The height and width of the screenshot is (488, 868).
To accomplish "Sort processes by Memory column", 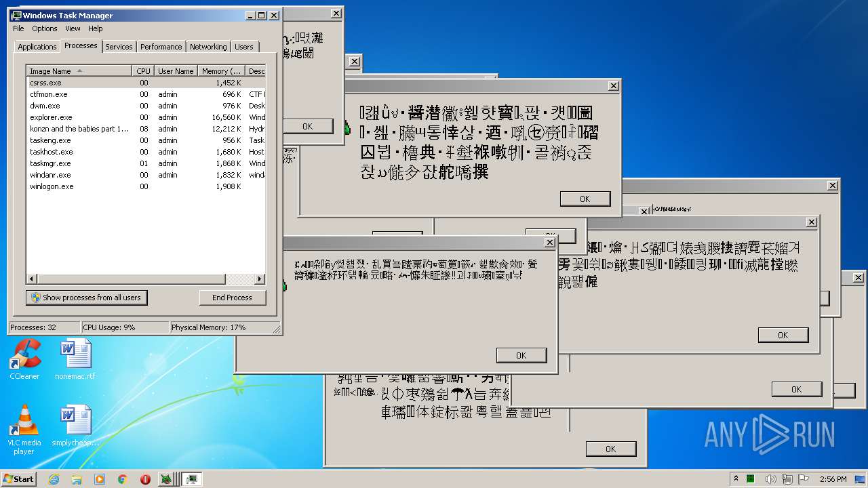I will pos(222,70).
